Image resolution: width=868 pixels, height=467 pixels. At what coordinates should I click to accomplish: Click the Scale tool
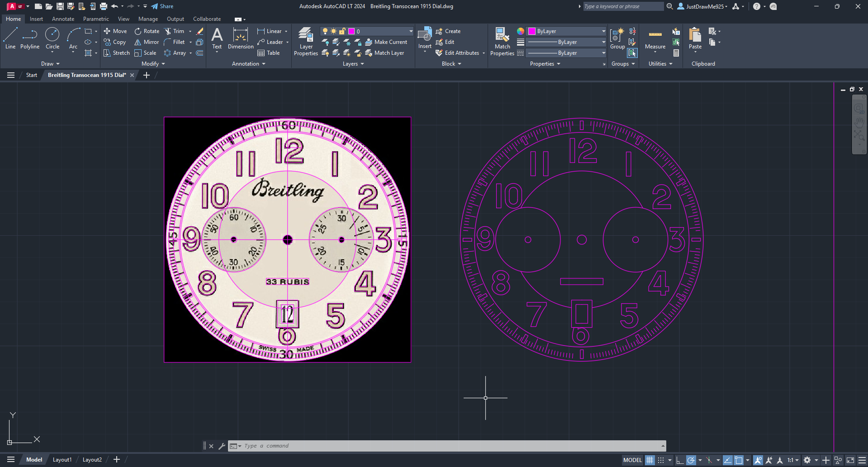pos(145,53)
